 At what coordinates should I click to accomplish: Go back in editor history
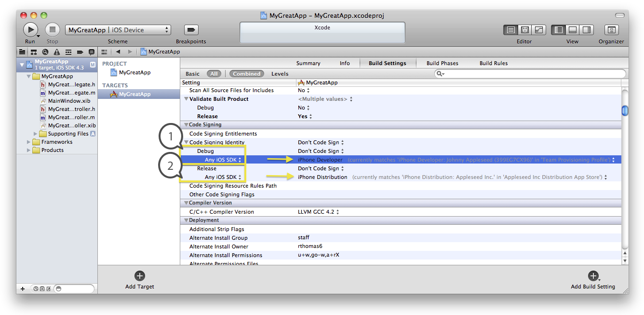118,52
